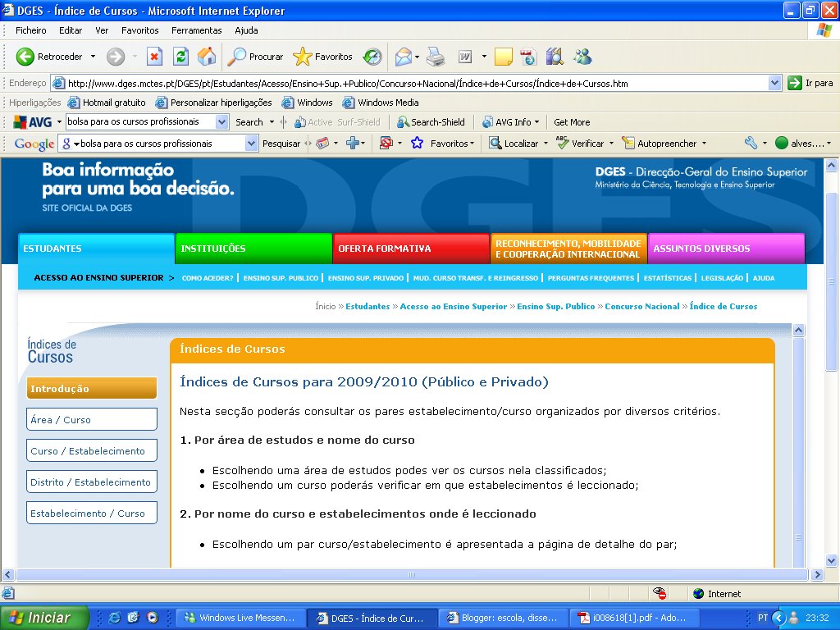840x630 pixels.
Task: Navigate to the browser home page
Action: [206, 57]
